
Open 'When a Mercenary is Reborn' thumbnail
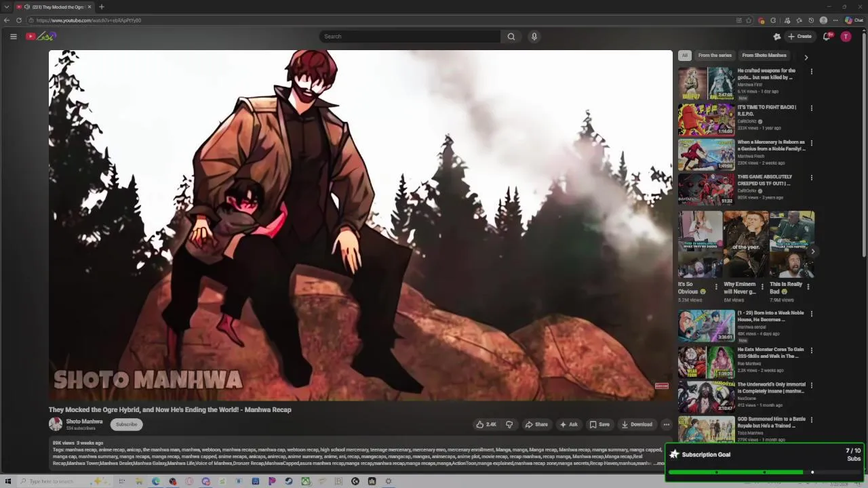[706, 155]
